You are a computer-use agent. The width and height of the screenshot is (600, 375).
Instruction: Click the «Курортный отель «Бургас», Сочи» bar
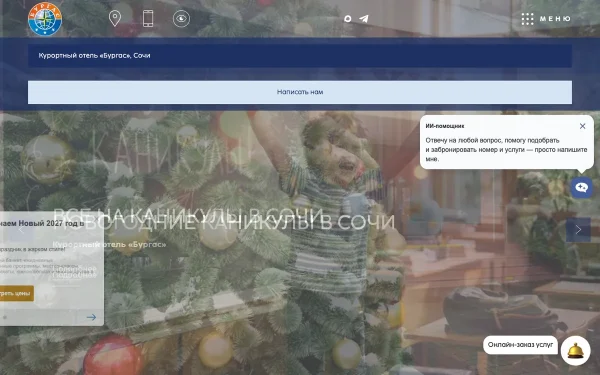pyautogui.click(x=300, y=55)
